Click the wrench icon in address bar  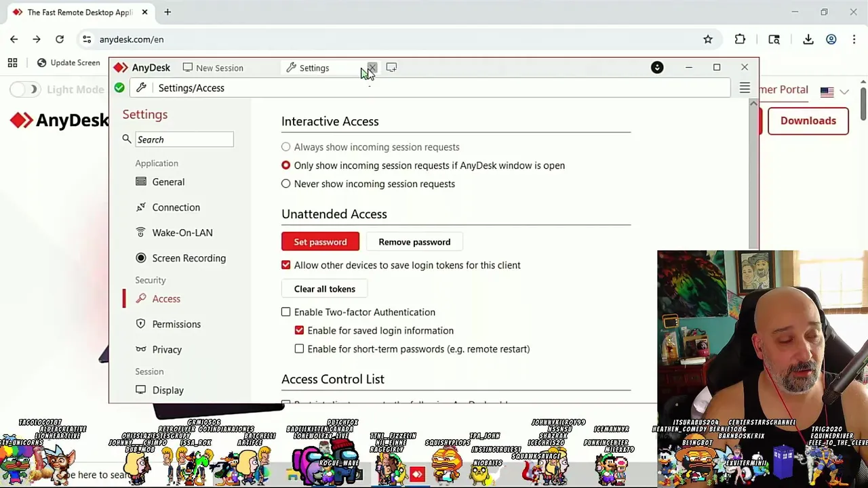141,87
